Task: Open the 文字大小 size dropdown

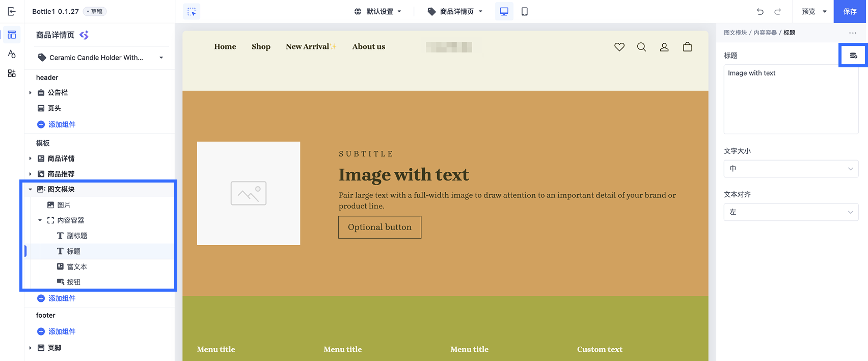Action: click(x=791, y=169)
